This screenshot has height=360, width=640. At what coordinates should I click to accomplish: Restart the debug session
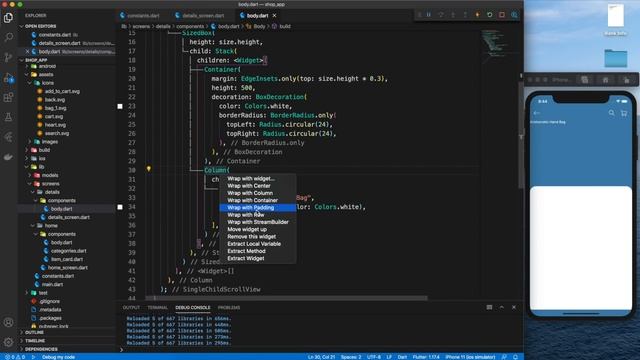pos(490,15)
